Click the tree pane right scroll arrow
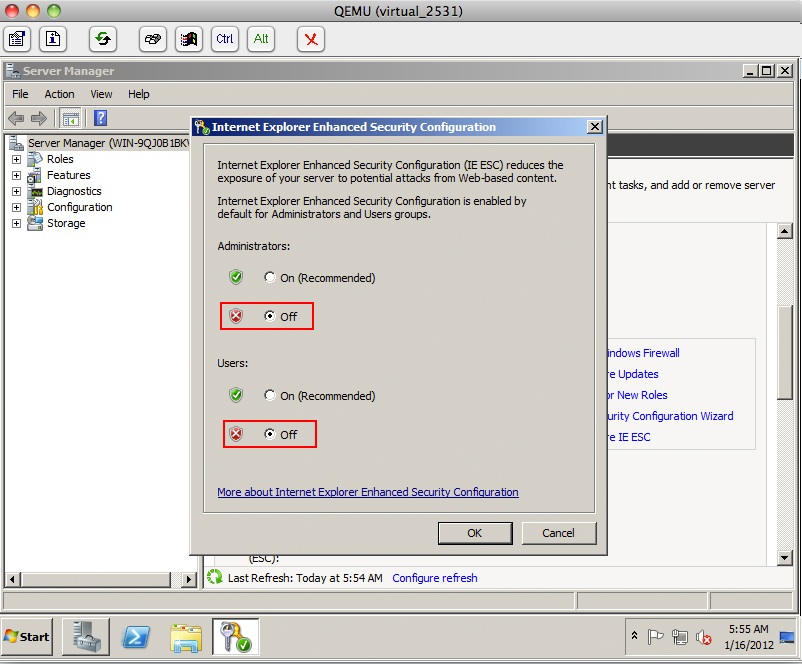 pyautogui.click(x=189, y=579)
